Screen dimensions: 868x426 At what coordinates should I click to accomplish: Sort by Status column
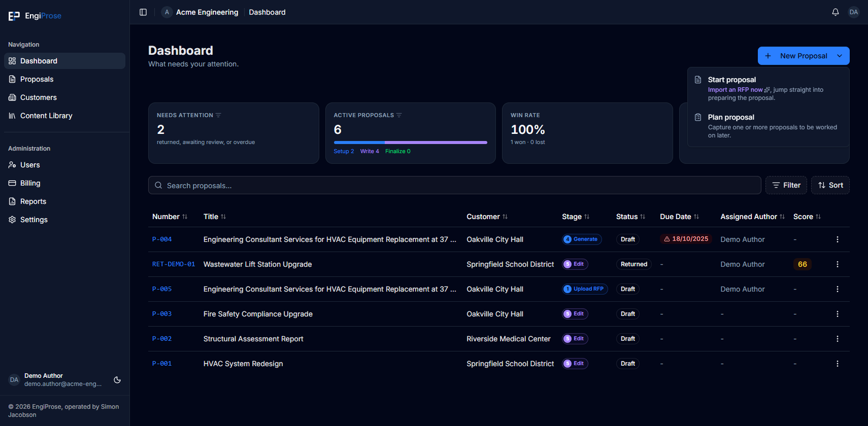(x=631, y=217)
